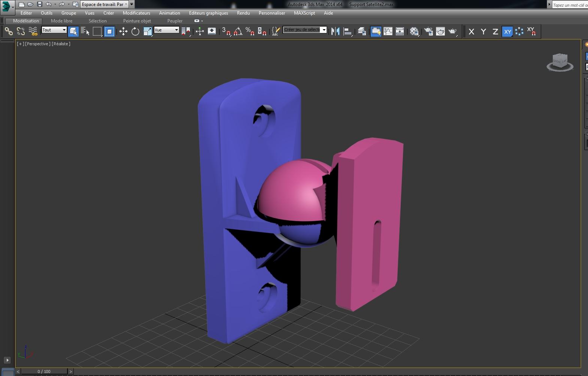
Task: Expand the Vue reference coordinate dropdown
Action: (x=166, y=30)
